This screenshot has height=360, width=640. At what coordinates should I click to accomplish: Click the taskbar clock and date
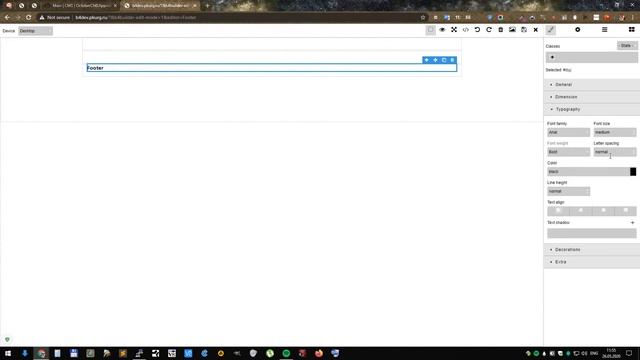tap(611, 353)
